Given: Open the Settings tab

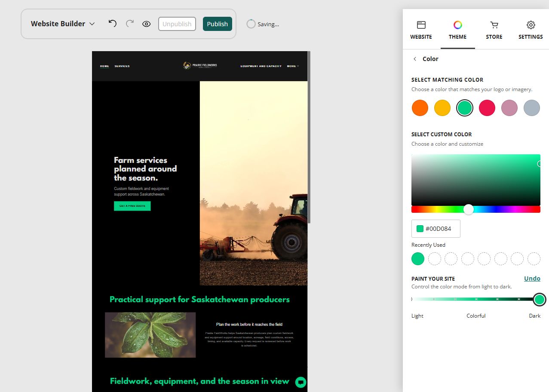Looking at the screenshot, I should tap(531, 30).
